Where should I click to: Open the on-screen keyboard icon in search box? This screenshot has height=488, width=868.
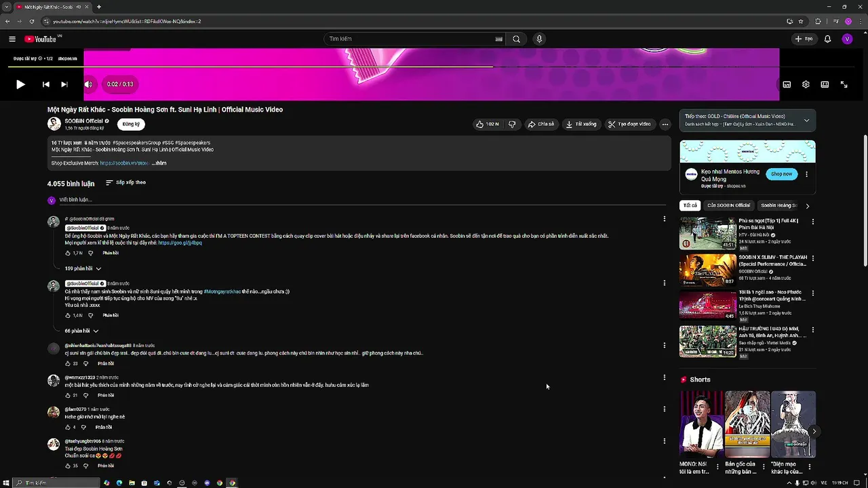click(x=499, y=39)
